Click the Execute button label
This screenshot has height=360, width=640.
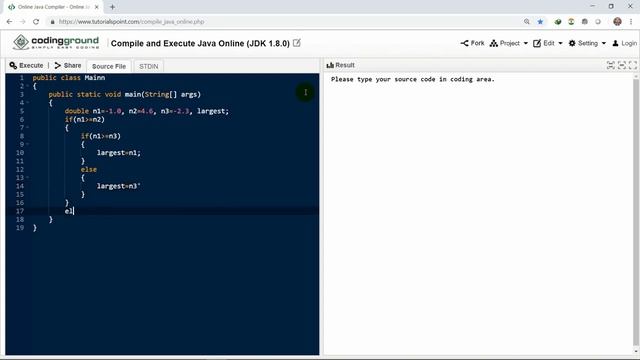click(x=31, y=65)
